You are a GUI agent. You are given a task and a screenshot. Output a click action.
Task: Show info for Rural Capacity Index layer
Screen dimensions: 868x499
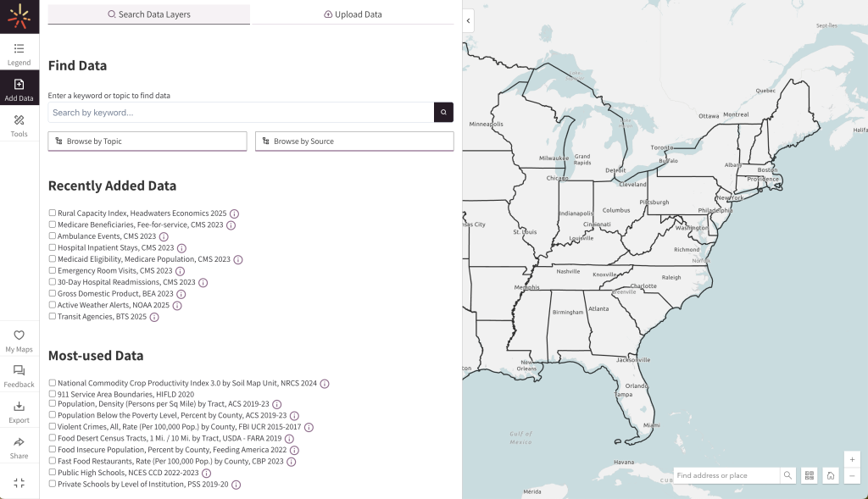(235, 213)
